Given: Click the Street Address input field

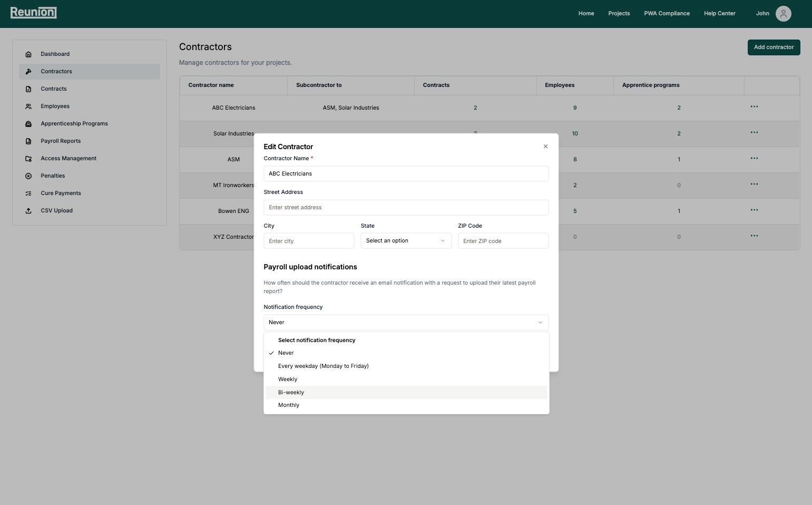Looking at the screenshot, I should coord(406,208).
